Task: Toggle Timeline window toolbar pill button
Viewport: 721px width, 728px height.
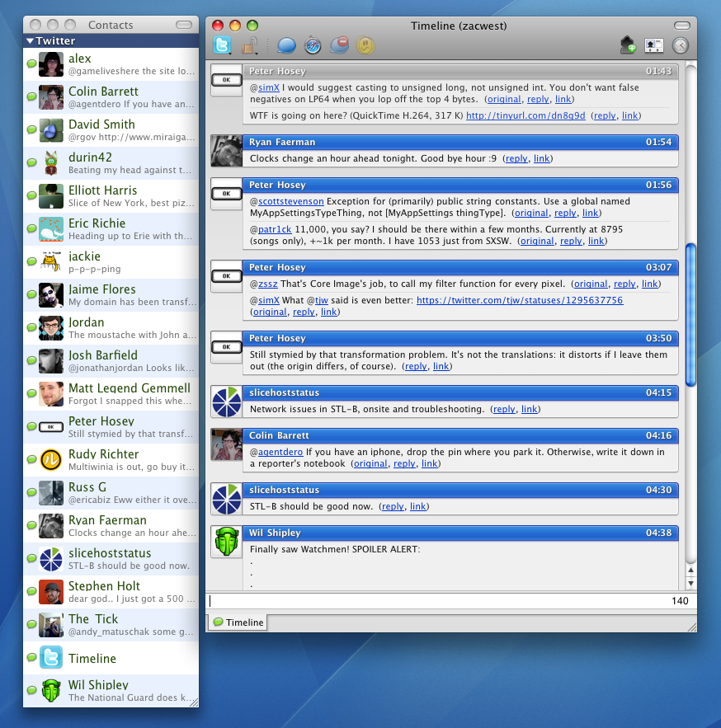Action: coord(682,26)
